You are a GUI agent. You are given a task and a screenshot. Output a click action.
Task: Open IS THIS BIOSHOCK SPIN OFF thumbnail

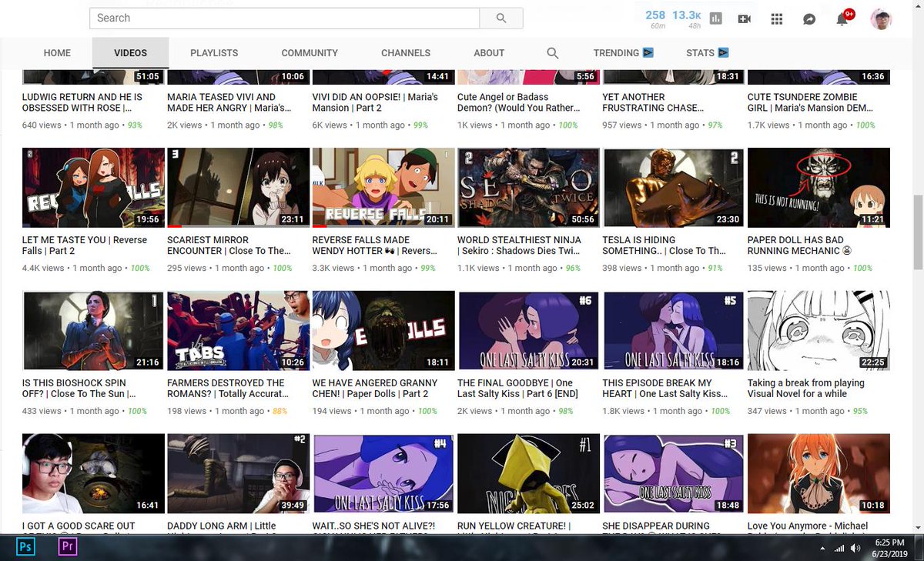[x=93, y=331]
